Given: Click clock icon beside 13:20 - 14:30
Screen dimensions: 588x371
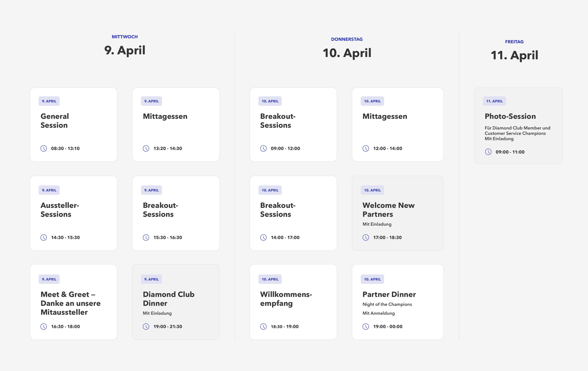Looking at the screenshot, I should point(146,148).
